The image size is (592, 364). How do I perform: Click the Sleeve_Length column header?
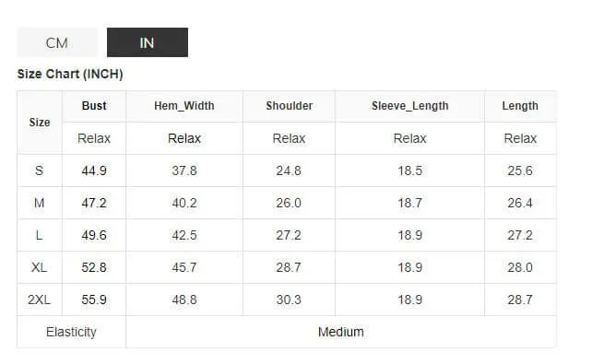pos(410,106)
